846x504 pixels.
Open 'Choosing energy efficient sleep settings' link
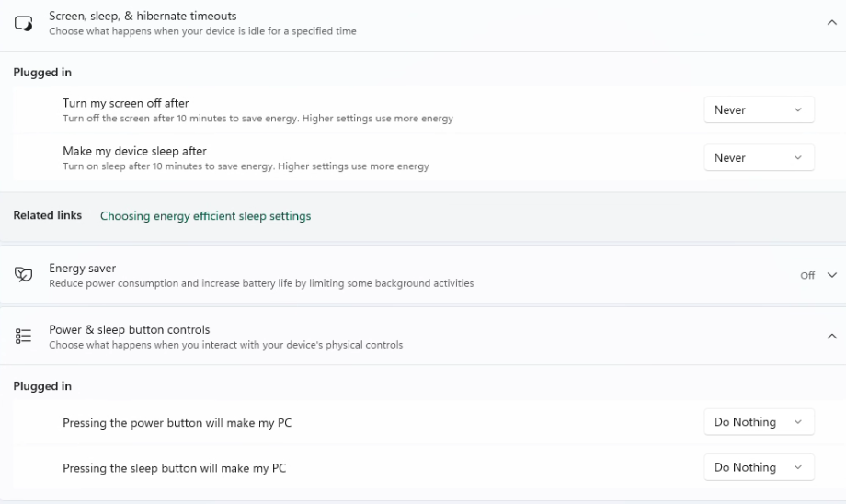(205, 216)
